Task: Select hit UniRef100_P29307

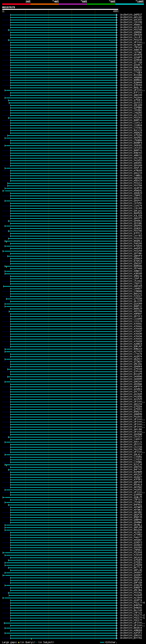Action: click(x=131, y=296)
